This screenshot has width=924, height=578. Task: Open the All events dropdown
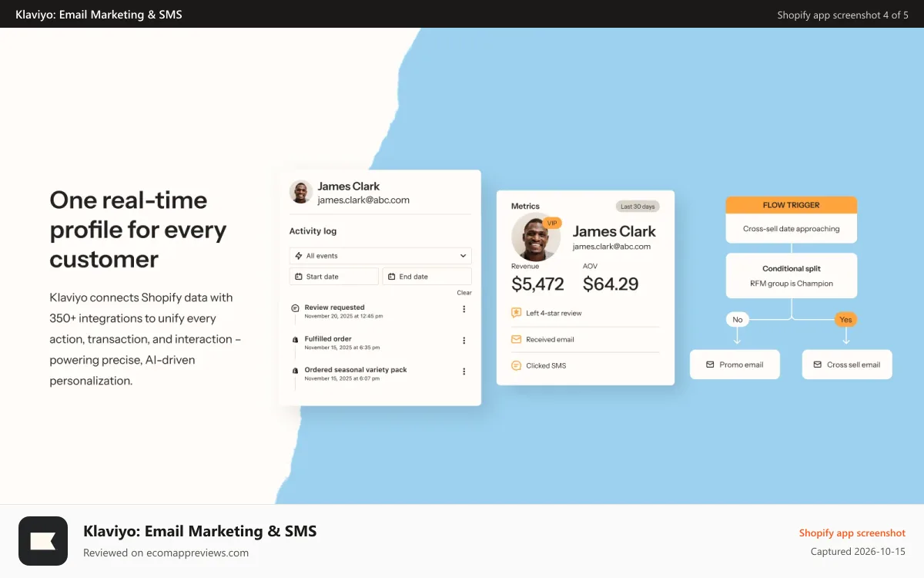(x=380, y=256)
